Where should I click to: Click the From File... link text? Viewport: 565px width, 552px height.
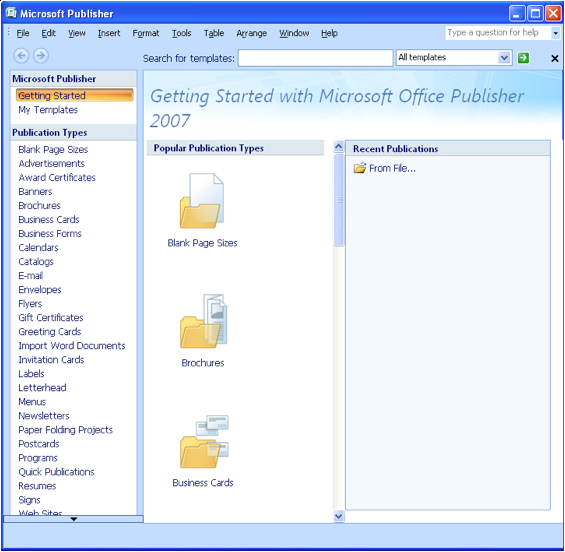(x=392, y=168)
